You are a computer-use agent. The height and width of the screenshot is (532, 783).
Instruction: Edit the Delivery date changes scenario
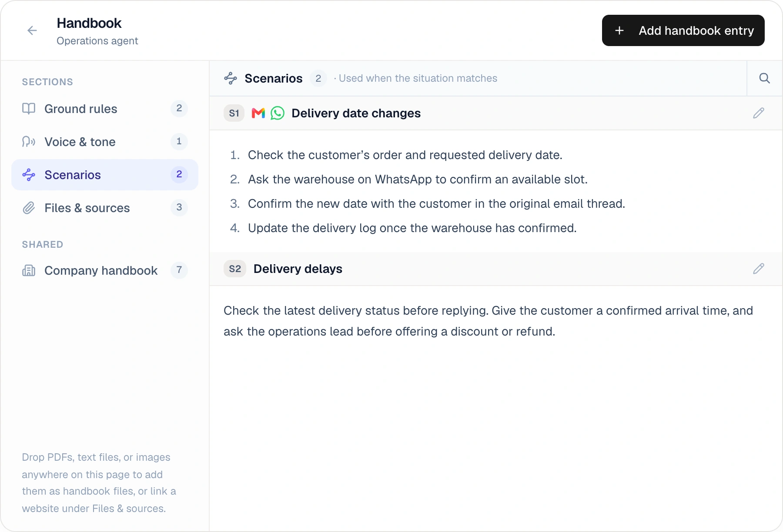tap(758, 113)
